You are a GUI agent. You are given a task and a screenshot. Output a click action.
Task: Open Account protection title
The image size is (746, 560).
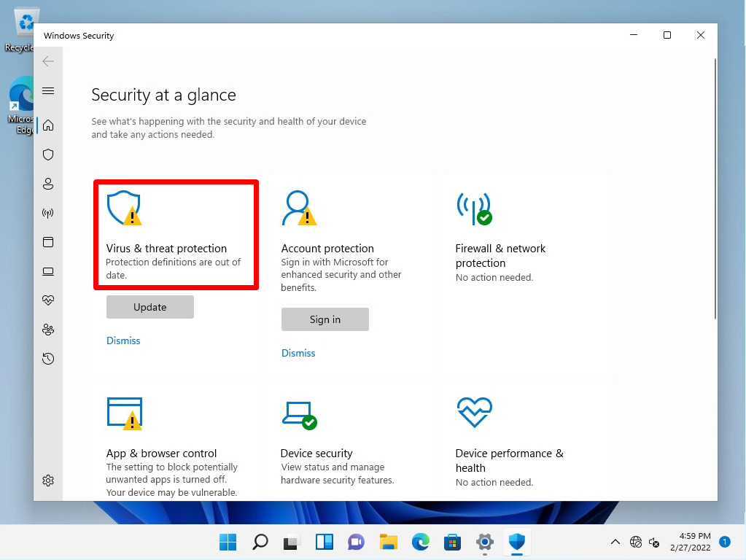327,249
